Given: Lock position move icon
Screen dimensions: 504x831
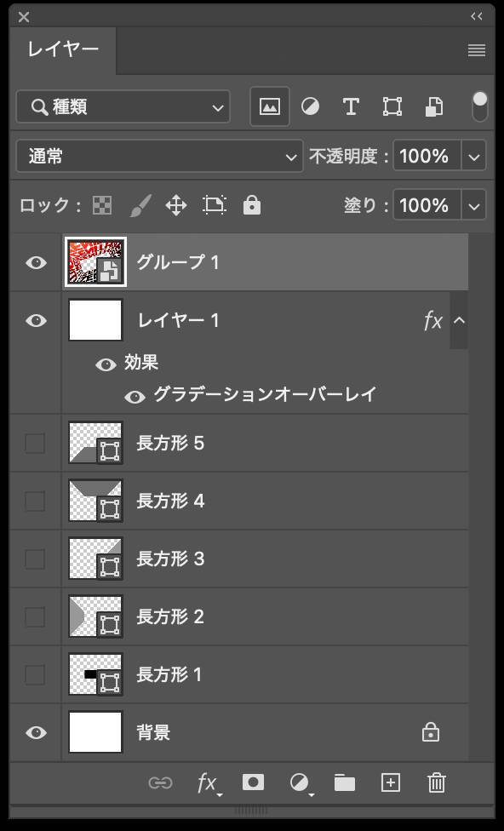Looking at the screenshot, I should 176,205.
